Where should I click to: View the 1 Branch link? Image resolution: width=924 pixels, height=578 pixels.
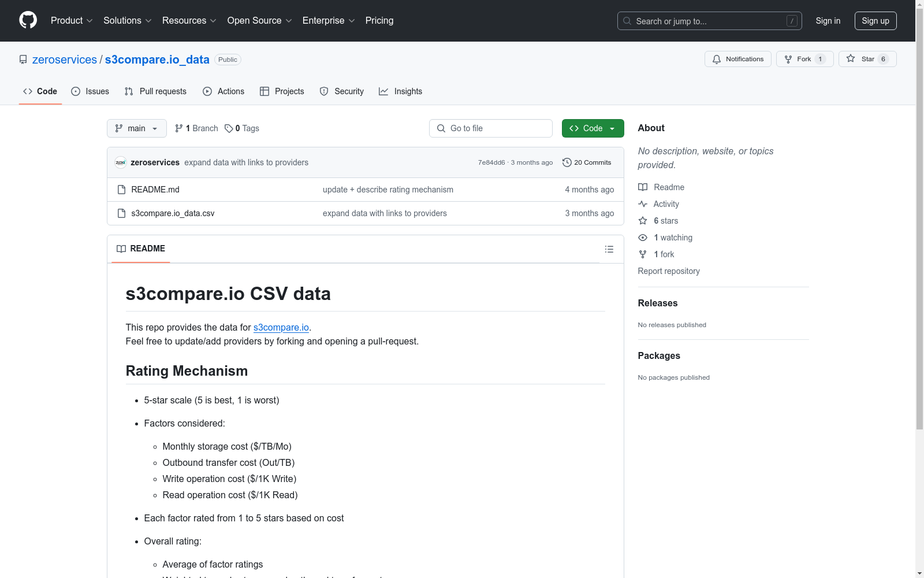click(x=196, y=128)
